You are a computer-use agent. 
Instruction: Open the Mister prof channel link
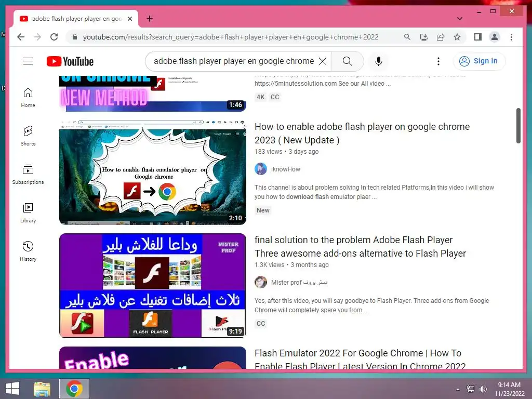(x=299, y=282)
